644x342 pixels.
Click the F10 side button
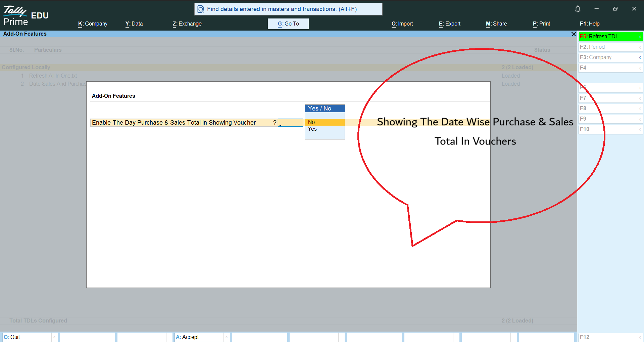point(607,129)
